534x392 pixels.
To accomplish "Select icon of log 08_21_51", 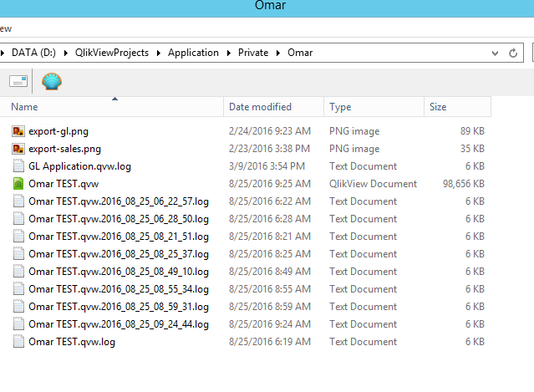I will coord(18,237).
